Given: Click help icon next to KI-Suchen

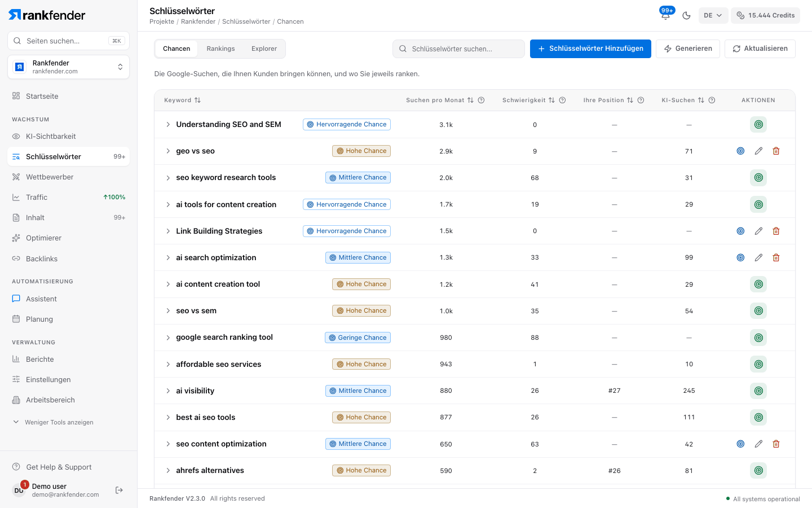Looking at the screenshot, I should coord(712,100).
